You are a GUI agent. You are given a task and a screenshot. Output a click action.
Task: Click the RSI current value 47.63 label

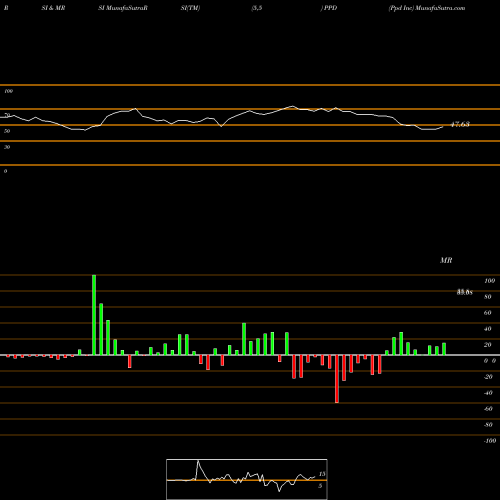tap(460, 124)
